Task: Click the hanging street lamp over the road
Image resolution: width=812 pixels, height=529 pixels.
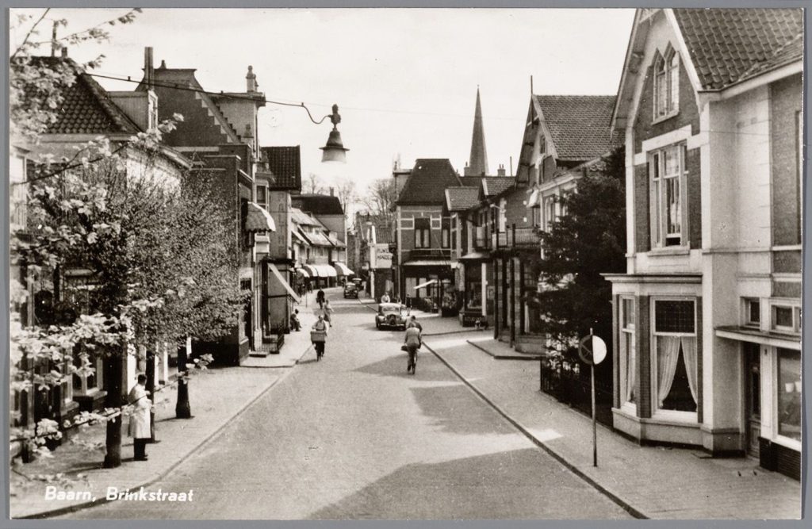Action: click(334, 144)
